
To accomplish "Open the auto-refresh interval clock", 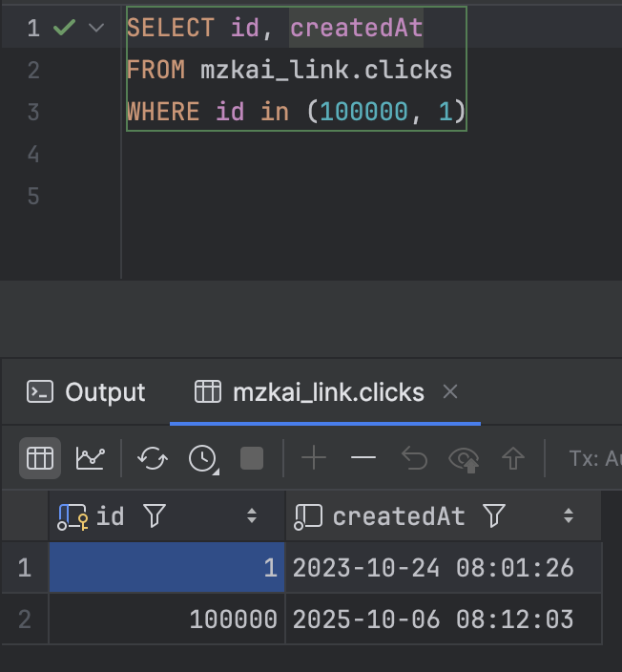I will tap(202, 459).
